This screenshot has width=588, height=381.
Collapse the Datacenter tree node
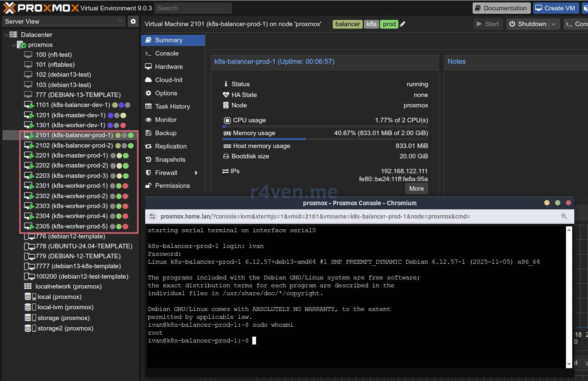coord(6,35)
